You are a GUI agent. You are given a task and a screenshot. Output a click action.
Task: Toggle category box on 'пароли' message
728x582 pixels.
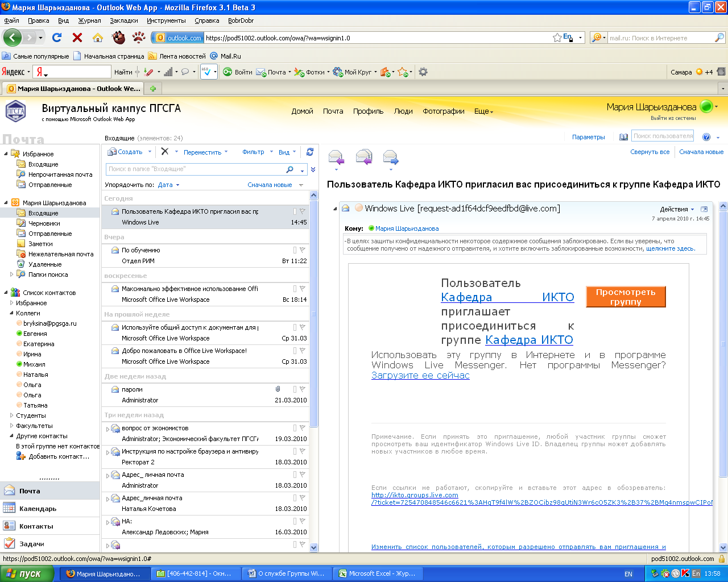click(295, 389)
